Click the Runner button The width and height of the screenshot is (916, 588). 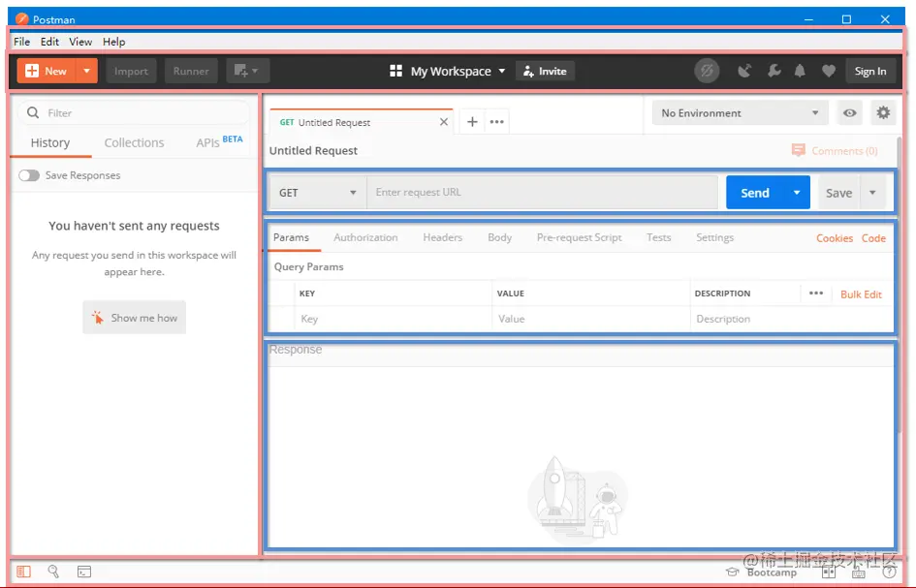(191, 72)
